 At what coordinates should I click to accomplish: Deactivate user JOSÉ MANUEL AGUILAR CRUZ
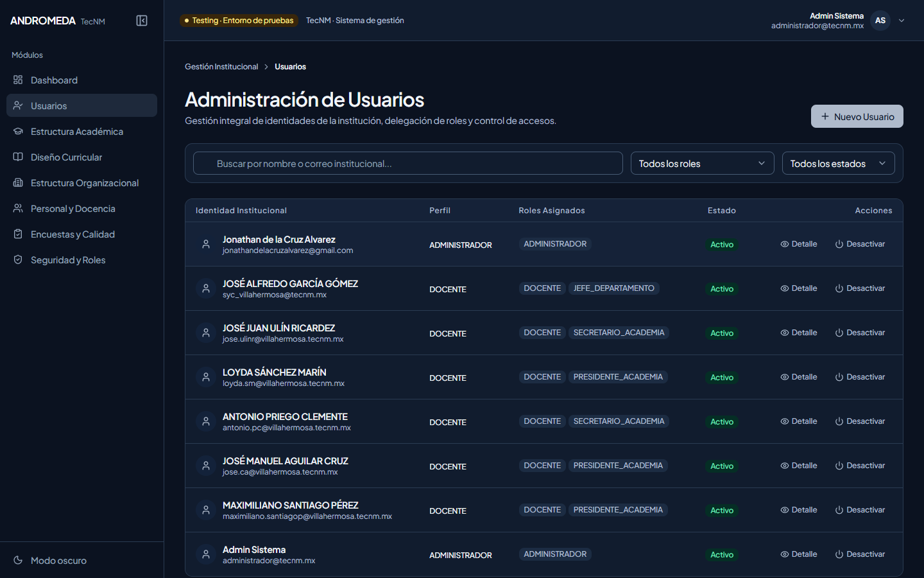pos(860,466)
